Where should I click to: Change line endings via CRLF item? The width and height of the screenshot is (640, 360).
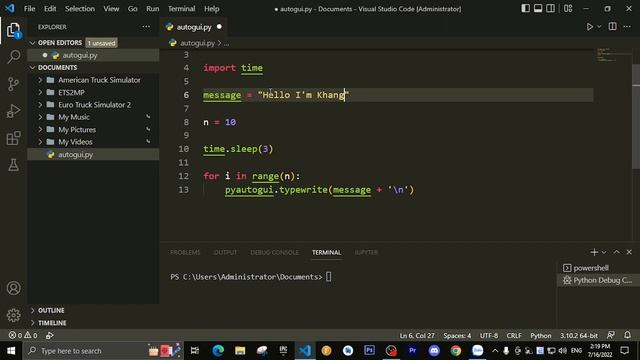coord(514,336)
